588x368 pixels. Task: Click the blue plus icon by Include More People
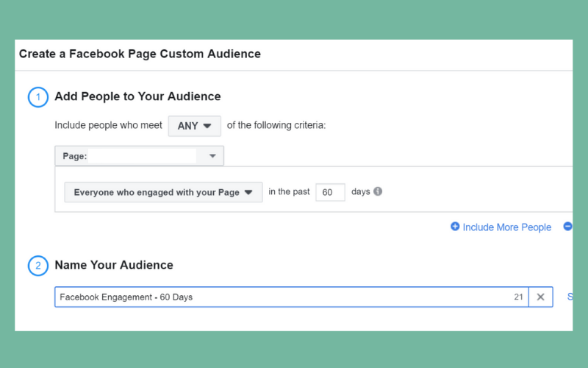click(x=455, y=227)
